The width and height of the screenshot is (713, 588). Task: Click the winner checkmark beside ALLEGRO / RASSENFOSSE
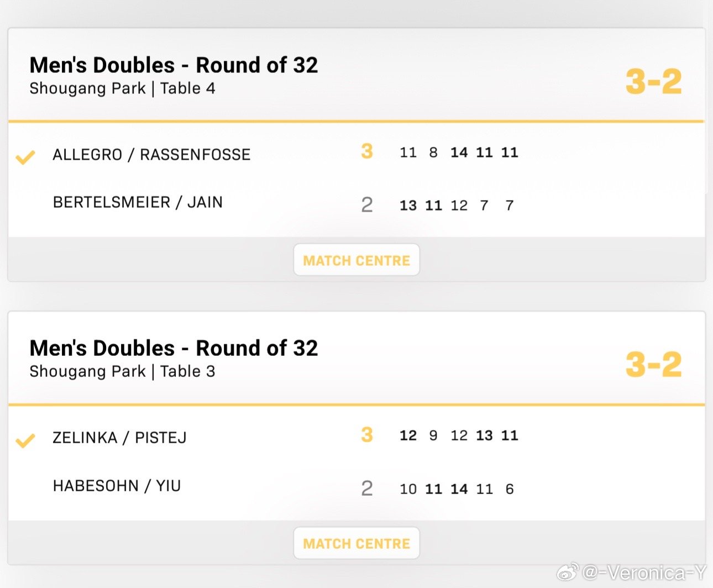[25, 158]
